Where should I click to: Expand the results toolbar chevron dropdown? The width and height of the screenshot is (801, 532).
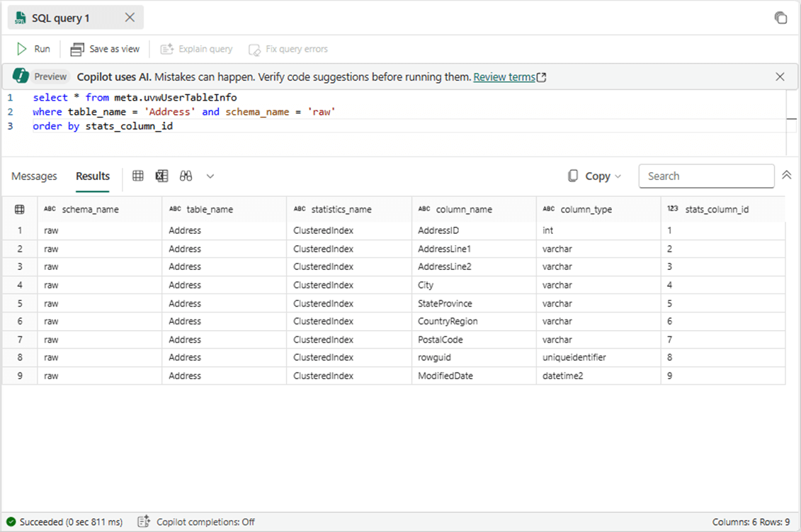click(210, 176)
